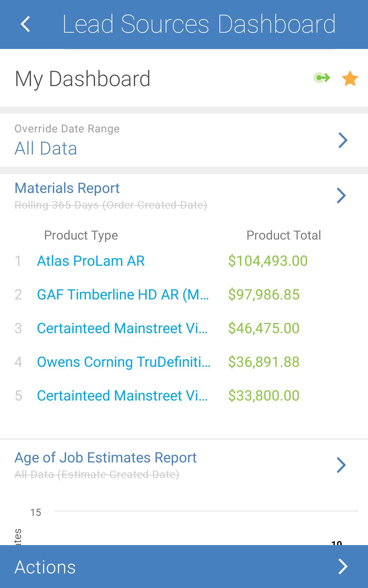Open Override Date Range chevron
This screenshot has height=588, width=368.
tap(343, 140)
